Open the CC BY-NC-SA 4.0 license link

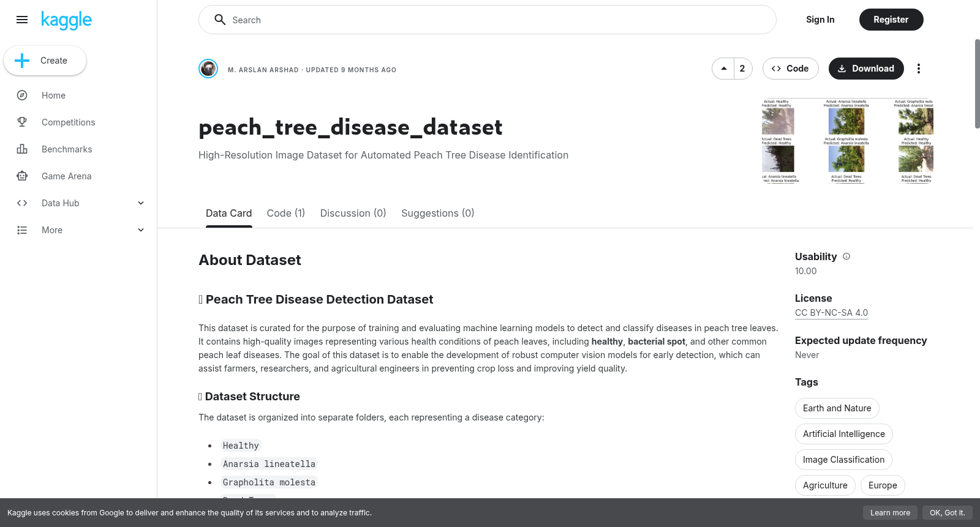tap(831, 313)
